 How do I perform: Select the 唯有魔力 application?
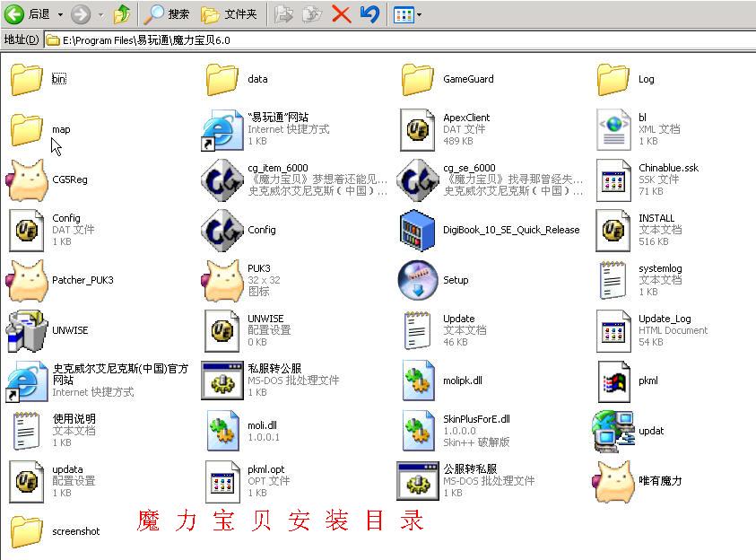(x=637, y=480)
